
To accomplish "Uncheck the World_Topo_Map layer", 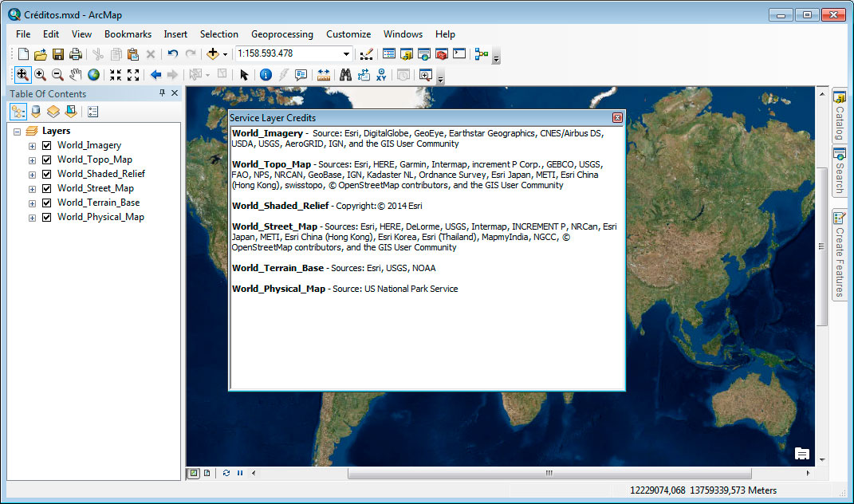I will [x=47, y=159].
